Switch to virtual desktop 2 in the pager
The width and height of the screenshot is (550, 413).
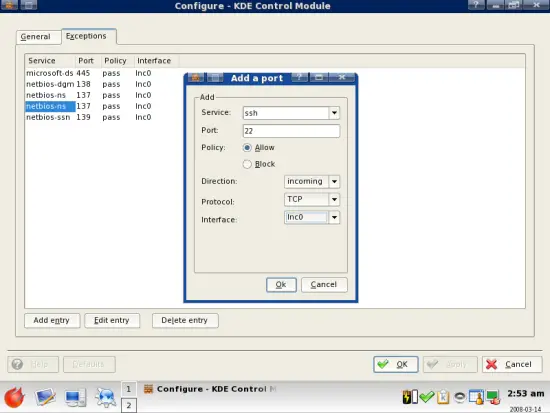[129, 405]
